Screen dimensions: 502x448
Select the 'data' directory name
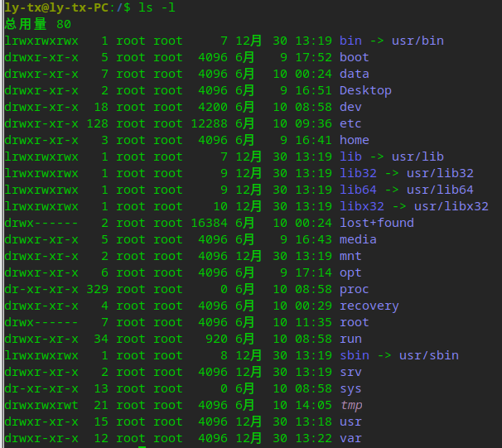pos(354,74)
